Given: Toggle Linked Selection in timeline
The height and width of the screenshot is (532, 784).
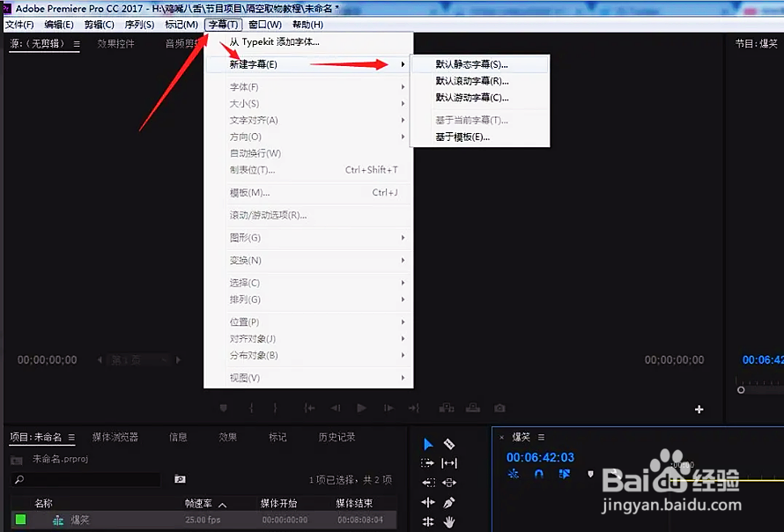Looking at the screenshot, I should pyautogui.click(x=565, y=474).
